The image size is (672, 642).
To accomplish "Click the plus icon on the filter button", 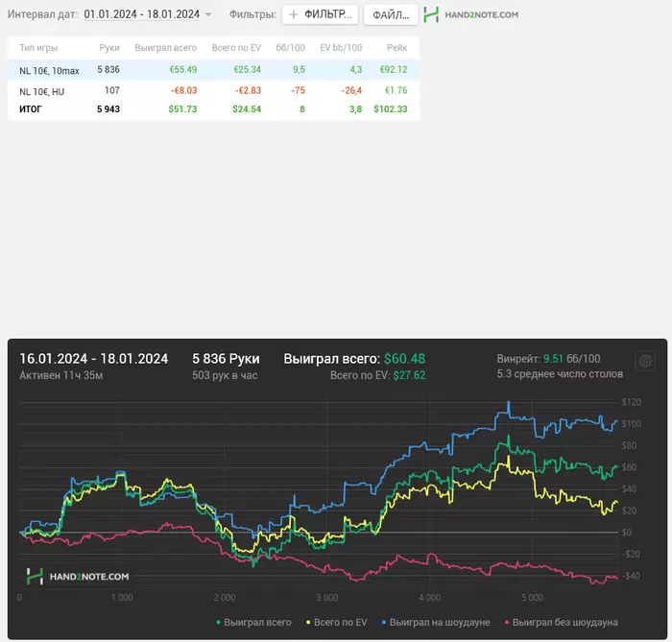I will [294, 15].
